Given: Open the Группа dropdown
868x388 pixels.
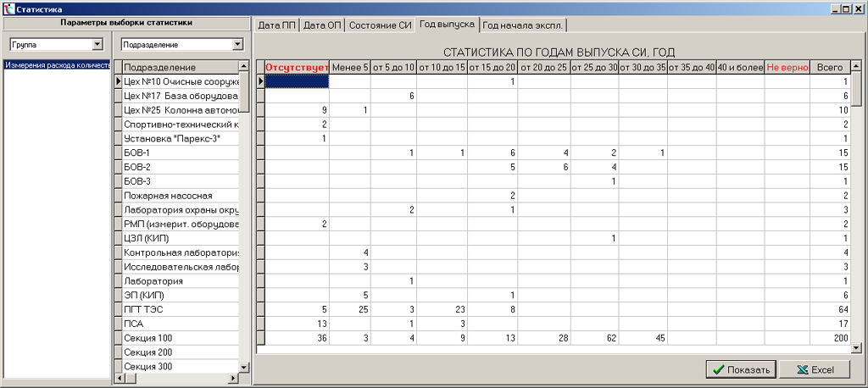Looking at the screenshot, I should coord(97,43).
